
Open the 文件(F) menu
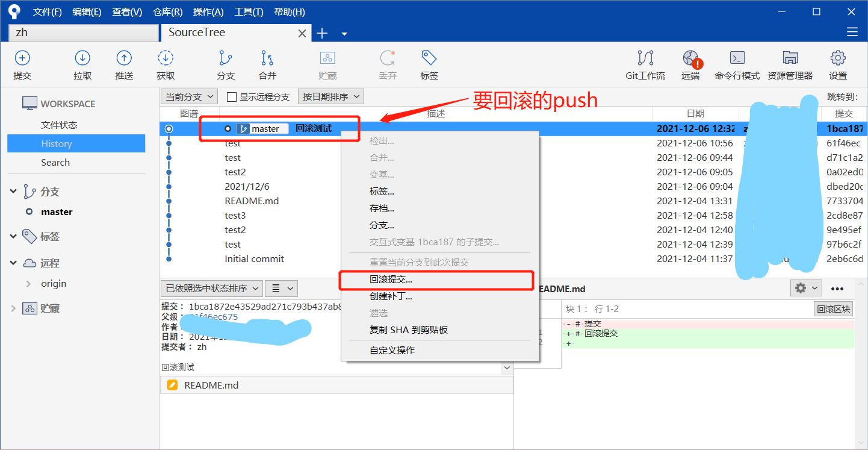(x=48, y=12)
